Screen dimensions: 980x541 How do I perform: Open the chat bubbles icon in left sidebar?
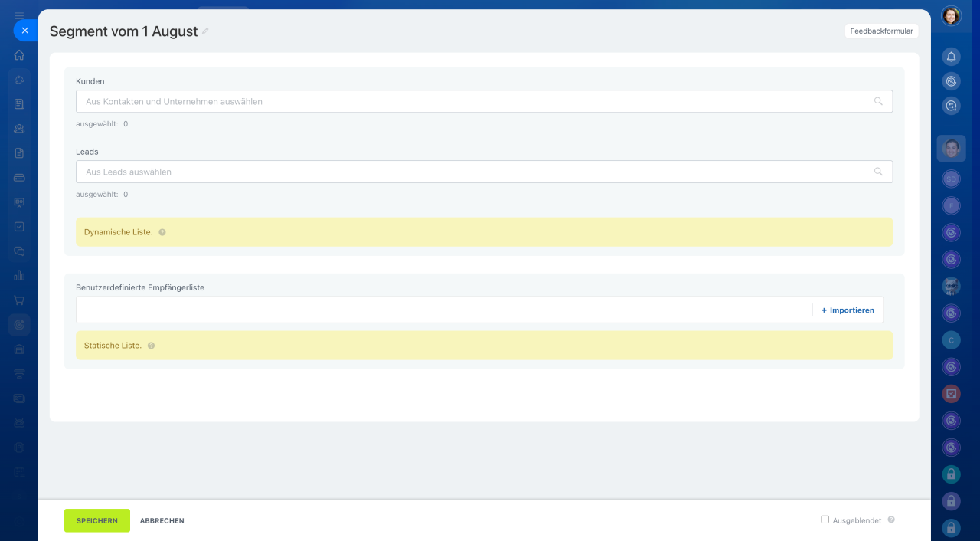click(x=19, y=251)
